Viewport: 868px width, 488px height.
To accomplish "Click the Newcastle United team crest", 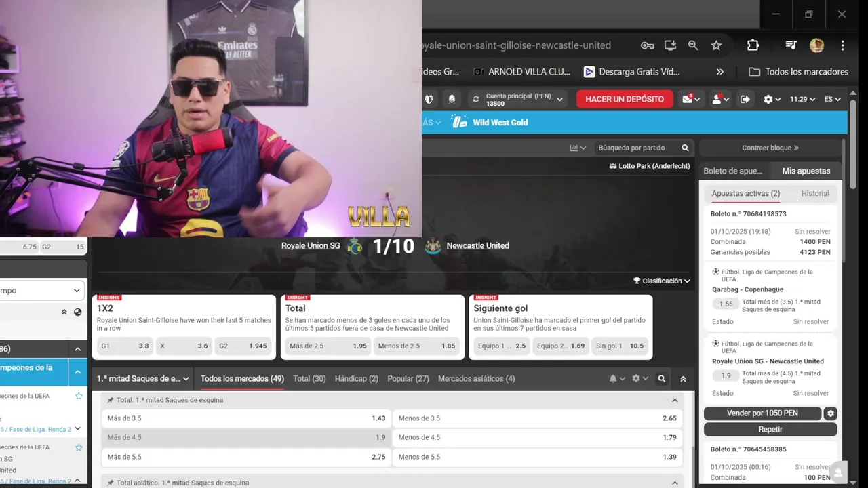I will (433, 246).
